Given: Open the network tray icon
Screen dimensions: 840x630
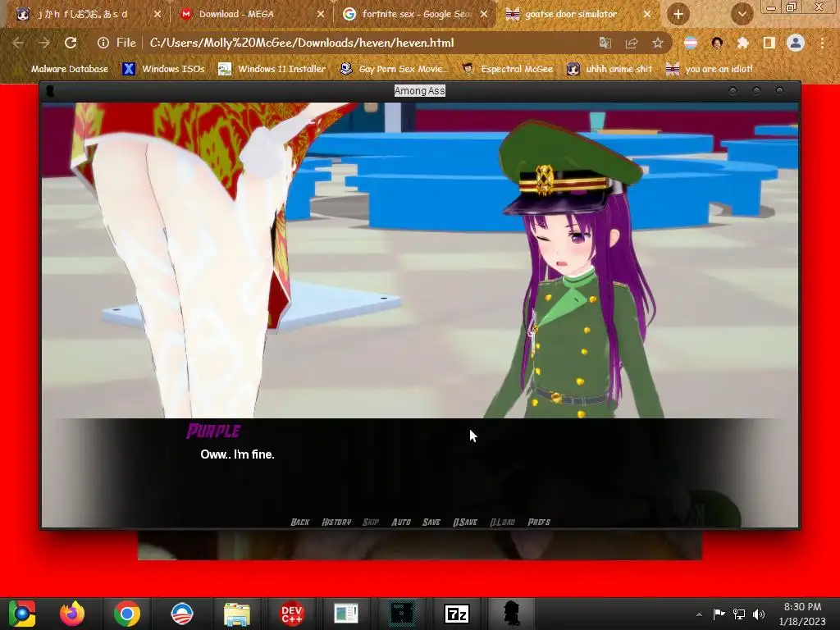Looking at the screenshot, I should 739,614.
